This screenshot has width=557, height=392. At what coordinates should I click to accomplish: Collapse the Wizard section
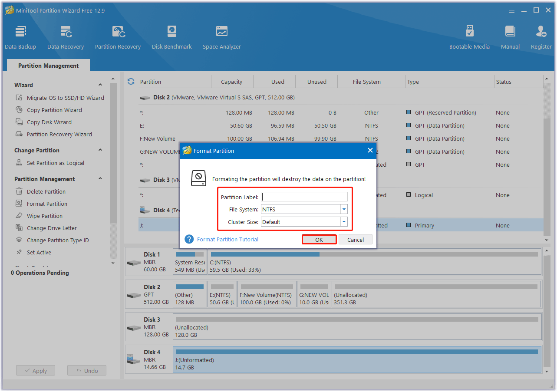point(100,85)
